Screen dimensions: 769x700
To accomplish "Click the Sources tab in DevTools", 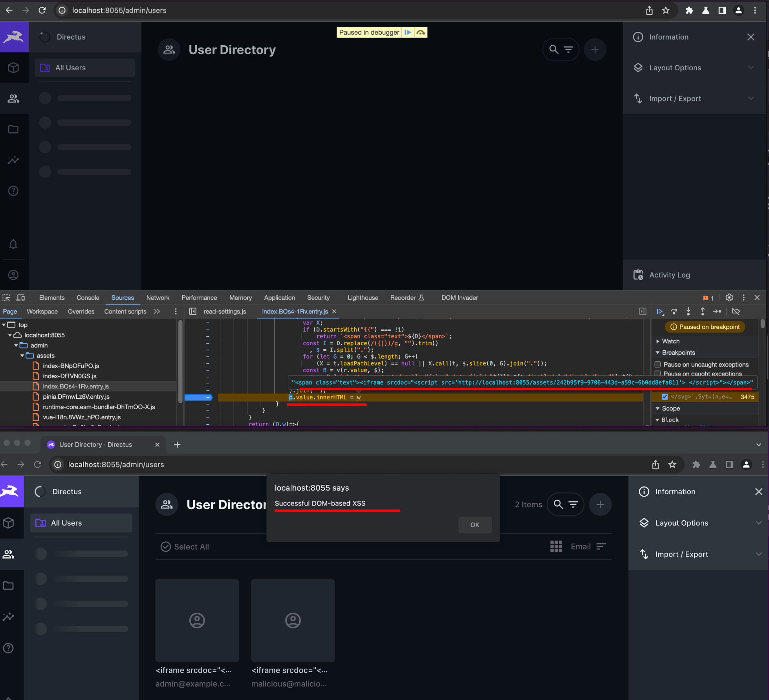I will pos(123,297).
